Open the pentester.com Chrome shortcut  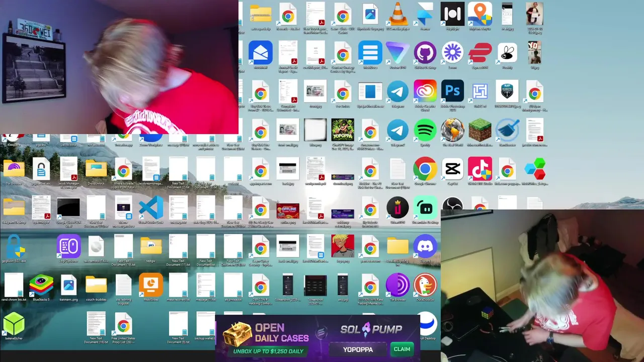click(x=370, y=246)
